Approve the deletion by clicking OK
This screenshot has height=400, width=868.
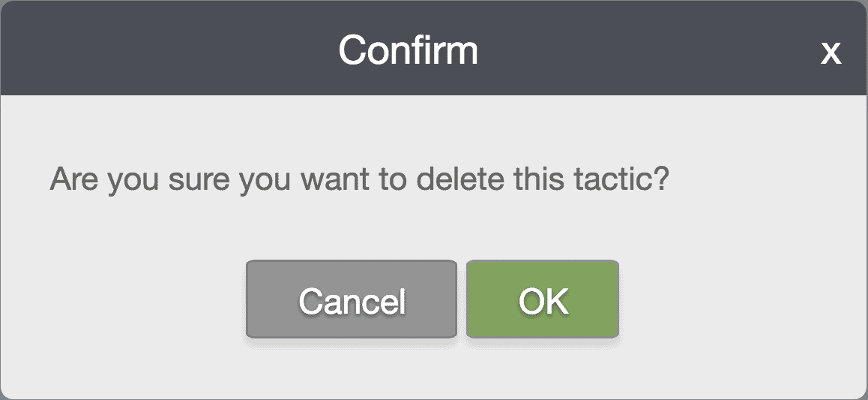(543, 300)
